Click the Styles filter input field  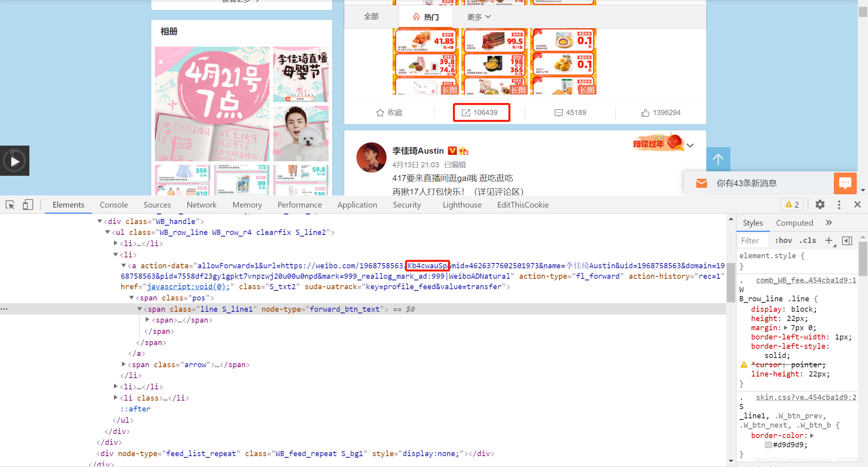coord(753,241)
